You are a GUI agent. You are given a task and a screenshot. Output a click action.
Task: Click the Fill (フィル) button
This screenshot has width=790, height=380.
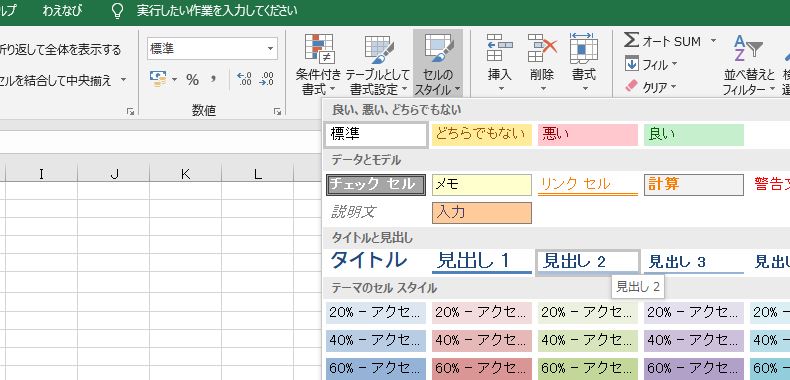pos(651,65)
